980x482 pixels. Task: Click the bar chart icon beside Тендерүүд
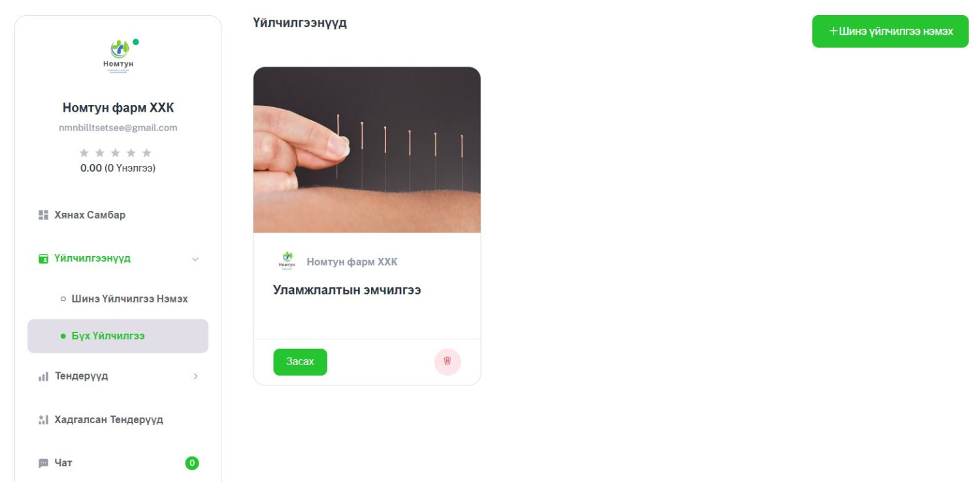44,377
